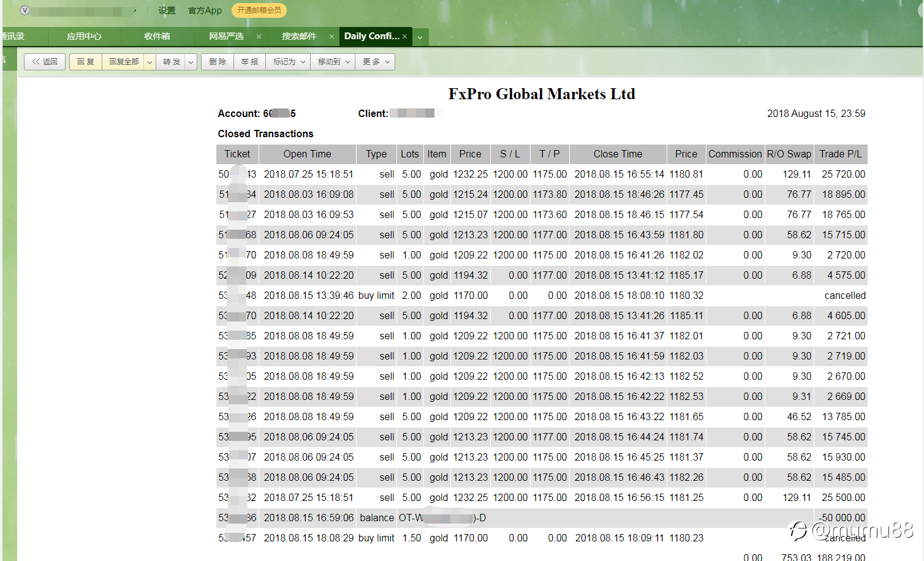Switch to 应用中心 tab
924x561 pixels.
(x=84, y=36)
